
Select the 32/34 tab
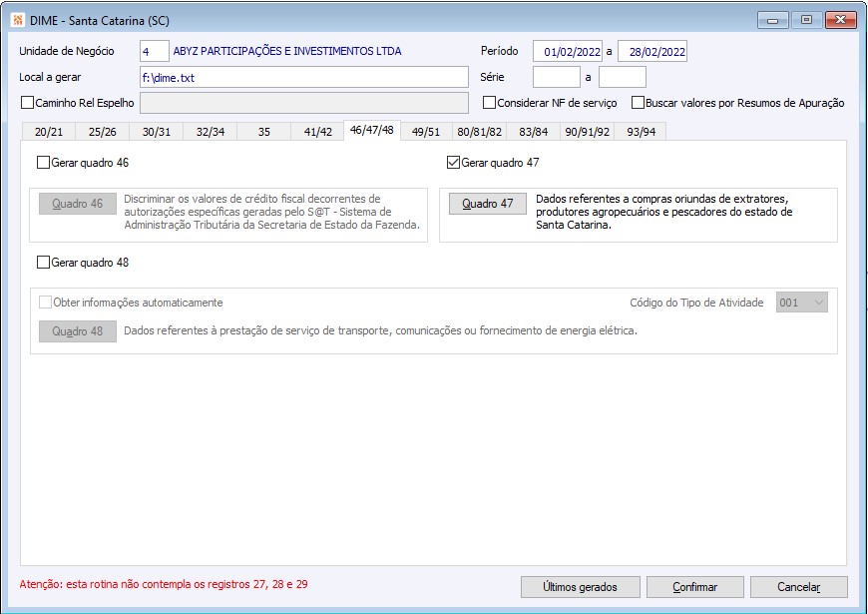pos(211,132)
